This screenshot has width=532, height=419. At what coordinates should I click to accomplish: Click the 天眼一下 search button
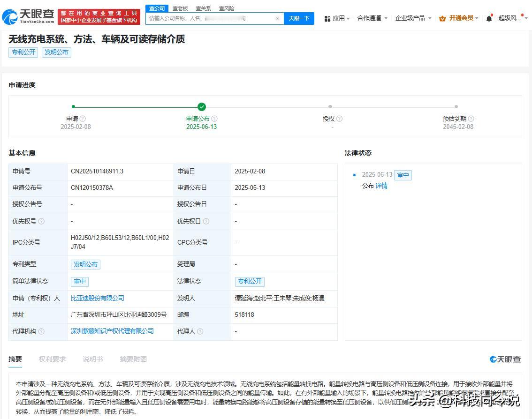point(299,18)
